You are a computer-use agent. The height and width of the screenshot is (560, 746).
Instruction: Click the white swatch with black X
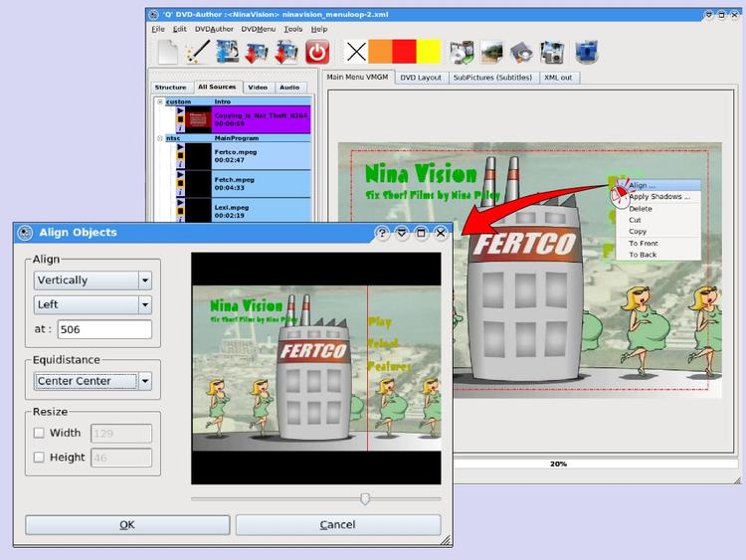point(356,52)
